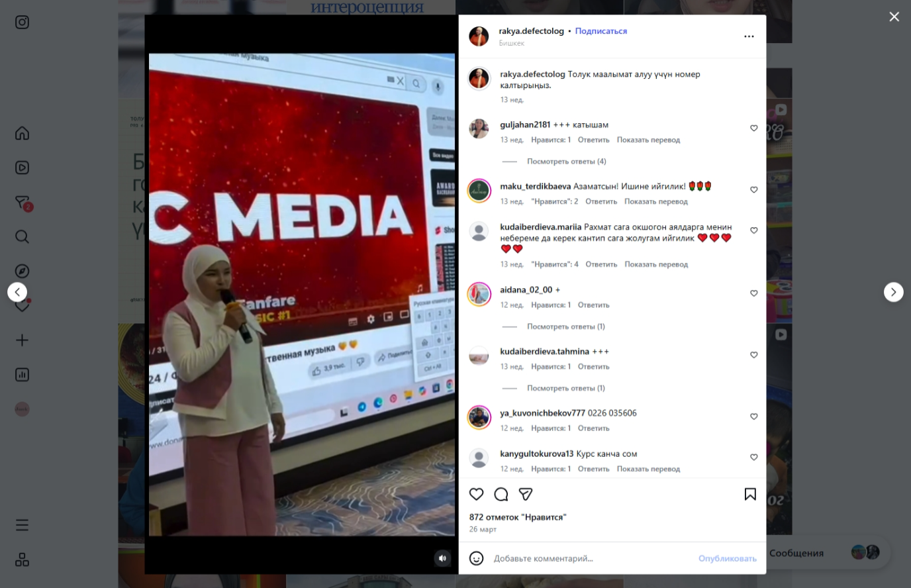Open the Сообщения messages popup
This screenshot has height=588, width=911.
[825, 553]
